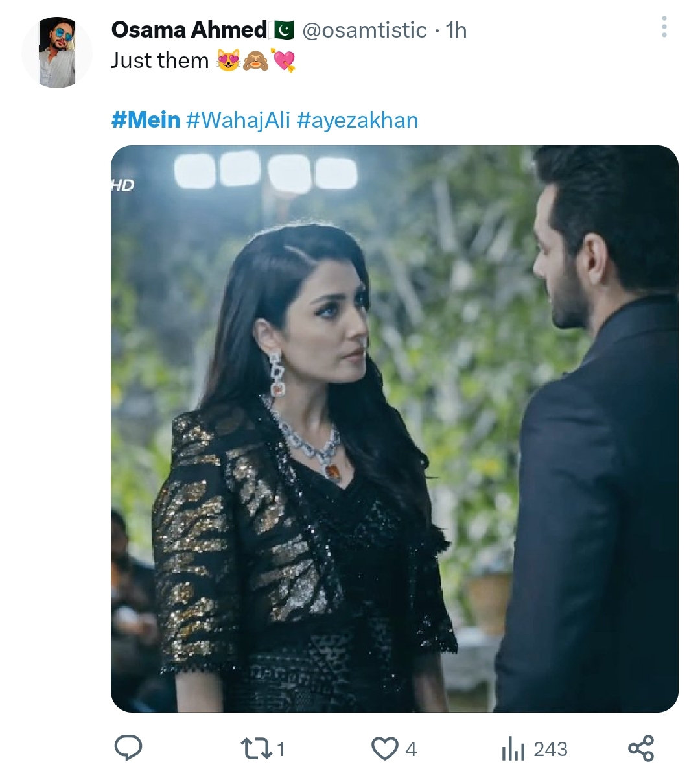Like the tweet with the heart icon
This screenshot has height=782, width=700.
384,749
